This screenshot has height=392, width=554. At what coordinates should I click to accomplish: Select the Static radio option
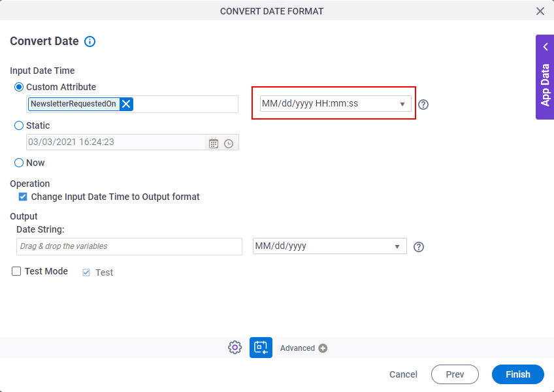click(19, 125)
